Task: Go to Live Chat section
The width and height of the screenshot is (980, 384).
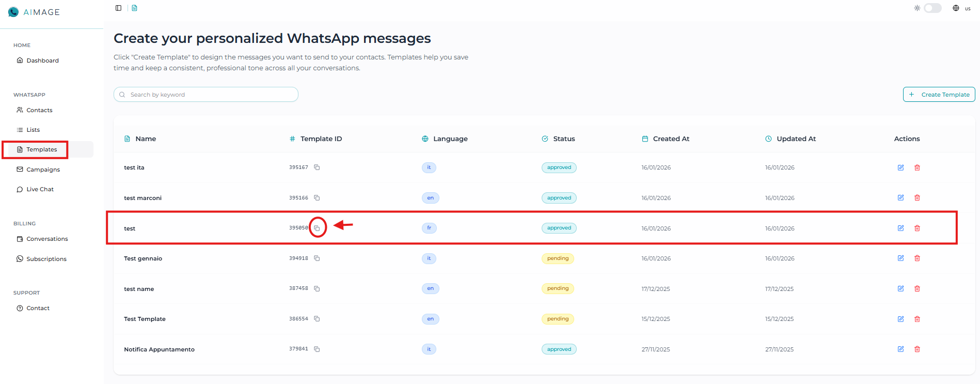Action: tap(40, 189)
